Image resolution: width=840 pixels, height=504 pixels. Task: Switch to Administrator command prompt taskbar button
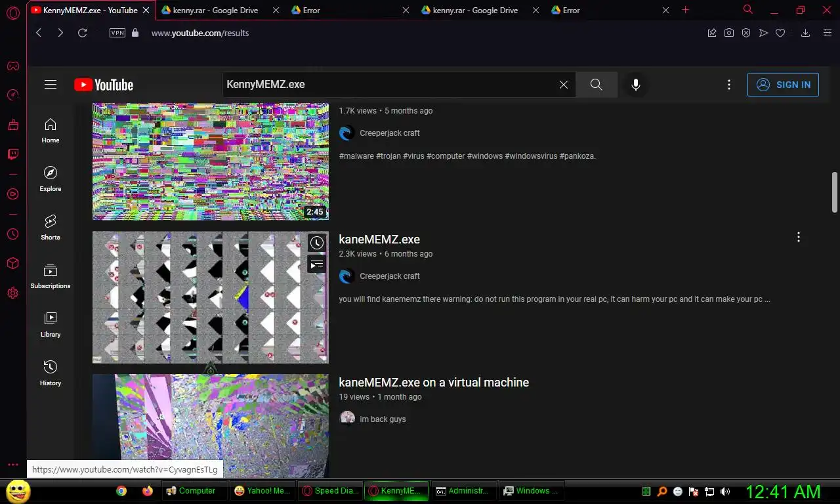click(x=463, y=491)
